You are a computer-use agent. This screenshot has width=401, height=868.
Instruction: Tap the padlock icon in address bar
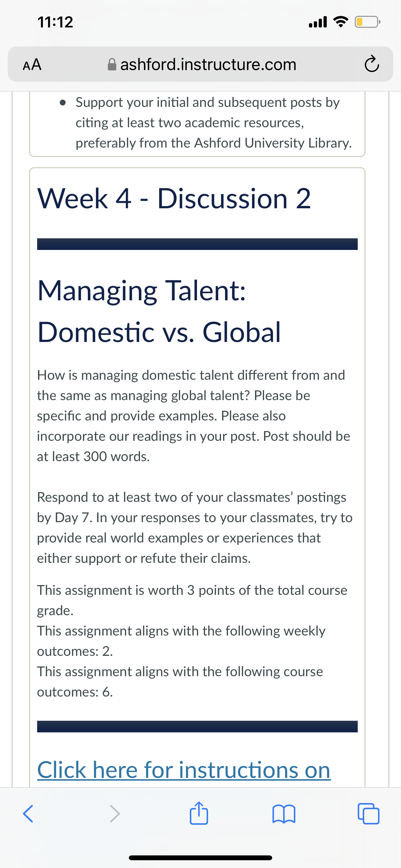pyautogui.click(x=112, y=64)
